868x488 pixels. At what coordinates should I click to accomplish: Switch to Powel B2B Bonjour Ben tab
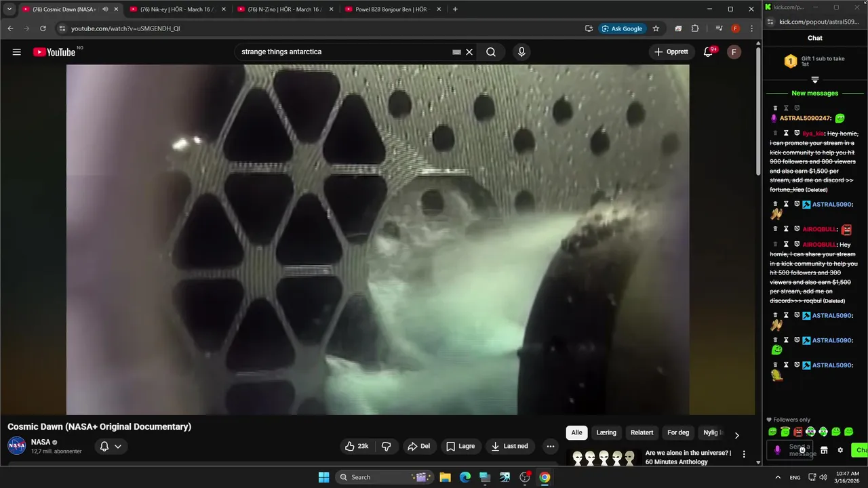pos(393,9)
